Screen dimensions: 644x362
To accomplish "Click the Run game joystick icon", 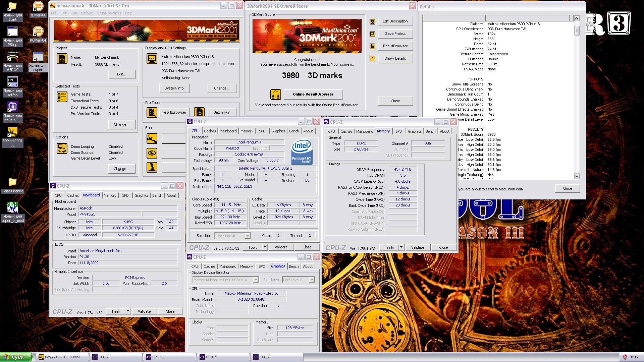I will 152,167.
